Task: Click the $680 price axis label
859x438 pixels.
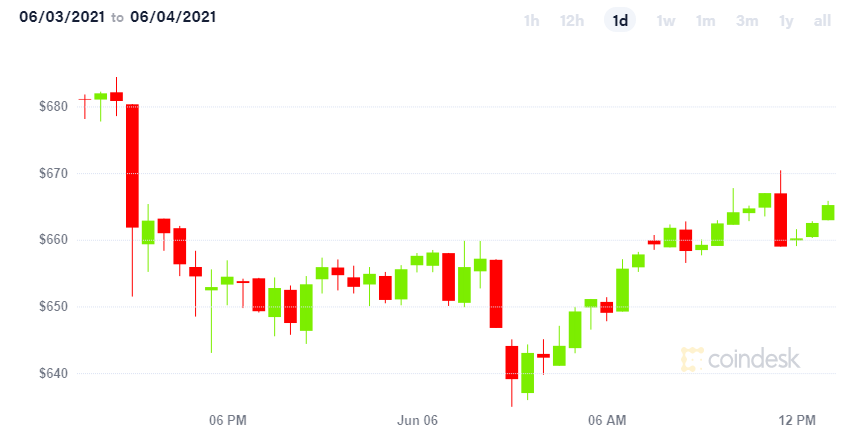Action: pos(53,106)
